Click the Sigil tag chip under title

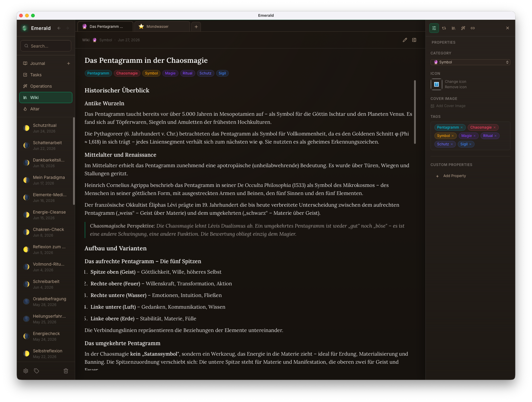coord(222,73)
